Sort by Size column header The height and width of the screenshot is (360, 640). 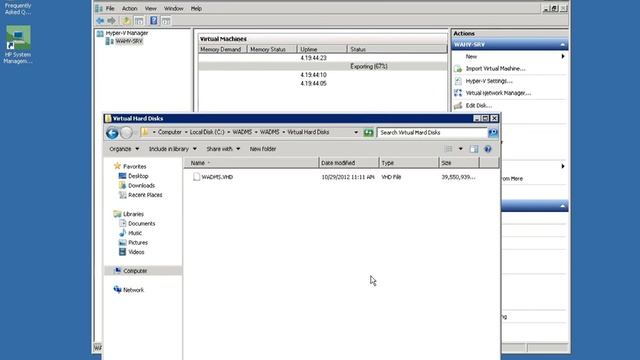pos(459,163)
